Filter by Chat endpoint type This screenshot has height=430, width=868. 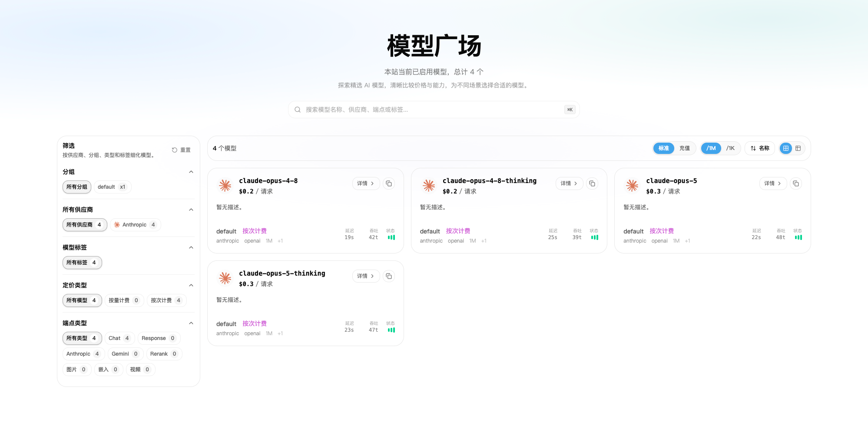click(120, 338)
